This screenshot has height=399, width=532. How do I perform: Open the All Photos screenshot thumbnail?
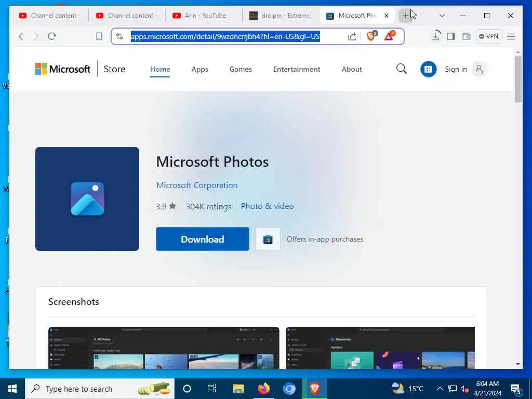tap(164, 348)
